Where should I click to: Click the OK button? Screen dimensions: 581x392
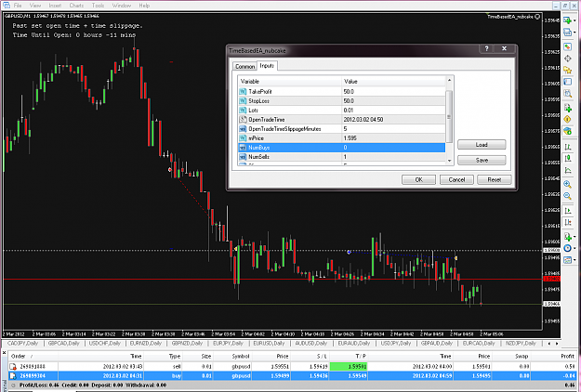pos(418,179)
